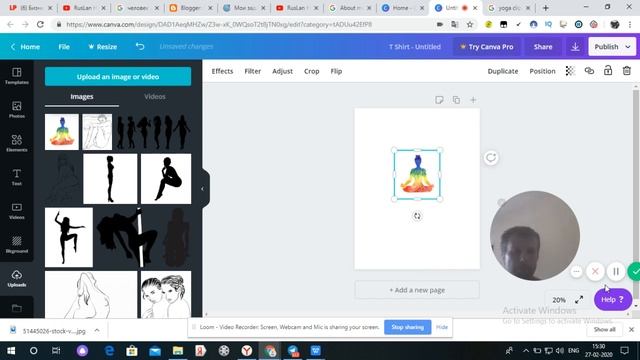The height and width of the screenshot is (360, 640).
Task: Open the Position options
Action: click(542, 71)
